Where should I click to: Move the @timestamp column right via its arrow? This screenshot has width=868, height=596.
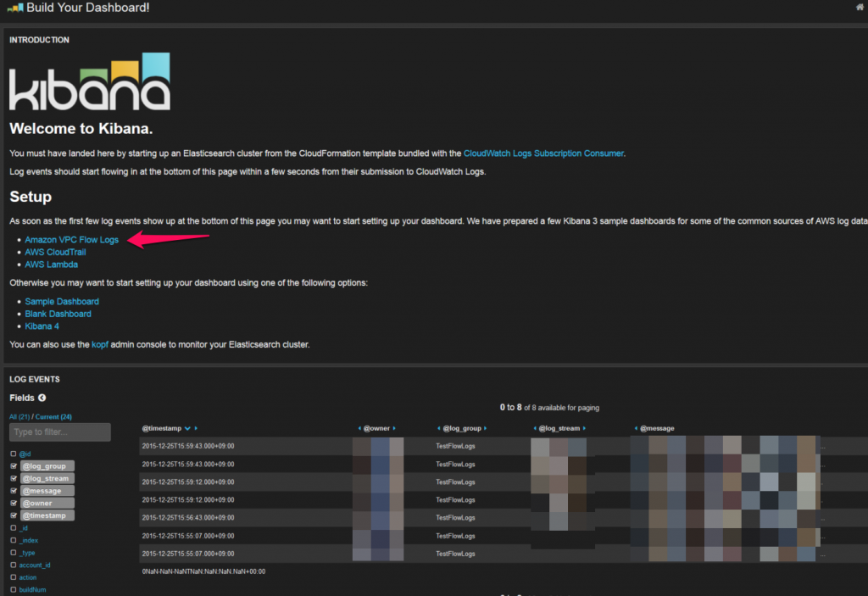[196, 429]
